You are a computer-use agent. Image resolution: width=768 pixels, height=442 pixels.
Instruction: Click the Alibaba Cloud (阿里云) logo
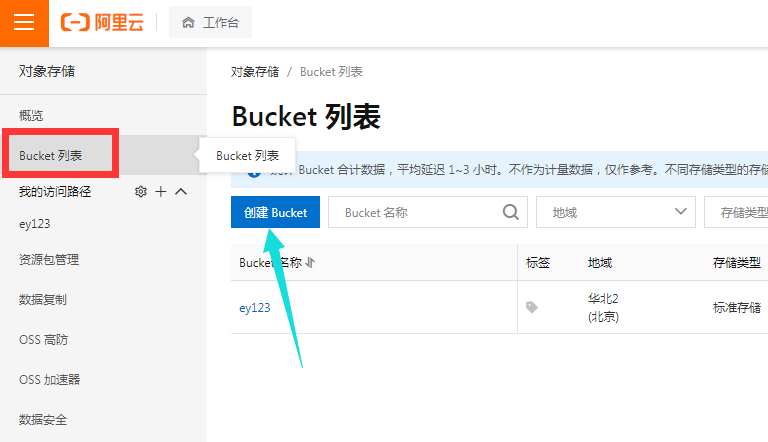[x=102, y=23]
